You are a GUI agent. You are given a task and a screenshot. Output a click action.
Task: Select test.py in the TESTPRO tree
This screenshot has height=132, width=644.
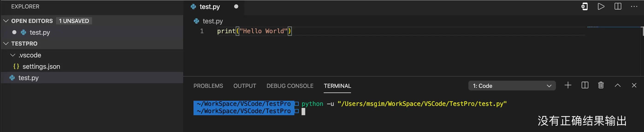pos(28,78)
